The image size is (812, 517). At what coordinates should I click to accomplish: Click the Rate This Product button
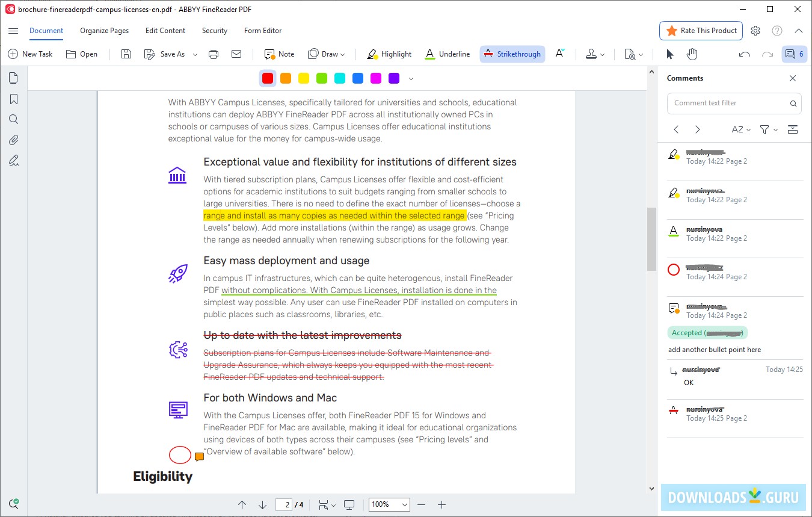701,31
